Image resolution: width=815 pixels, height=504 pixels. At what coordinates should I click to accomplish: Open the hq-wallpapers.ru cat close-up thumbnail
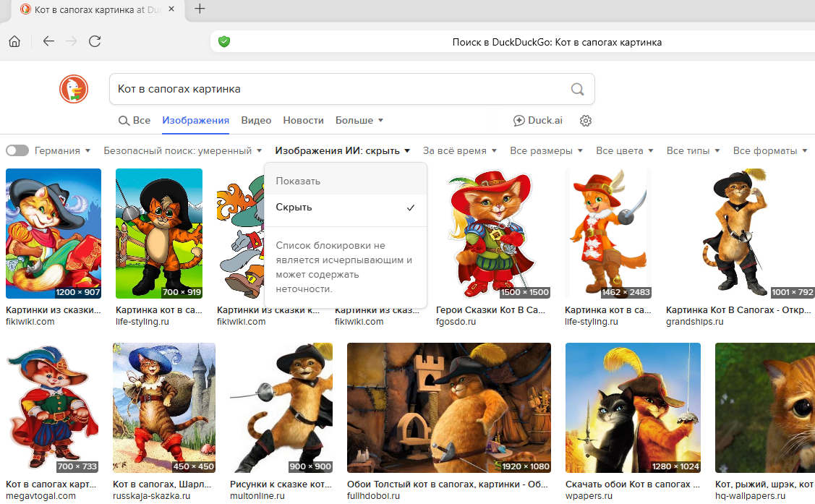tap(765, 408)
